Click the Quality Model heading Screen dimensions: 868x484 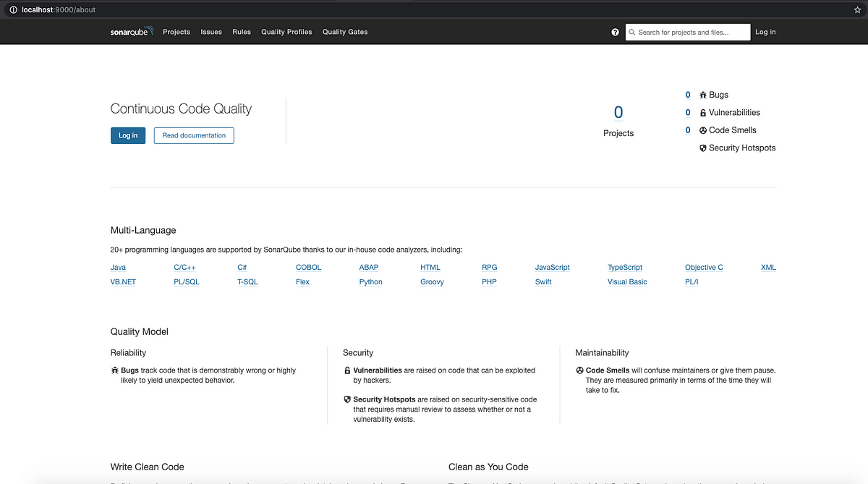(140, 331)
